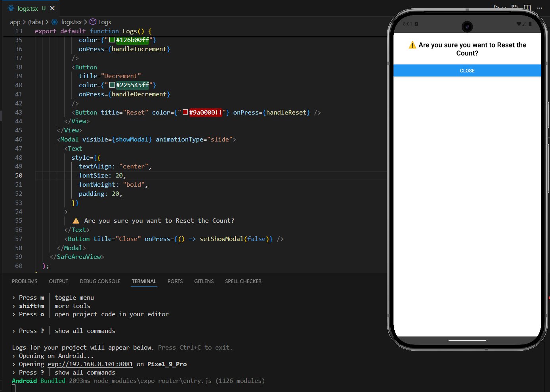550x392 pixels.
Task: Close the logs.tsx editor tab
Action: tap(52, 8)
